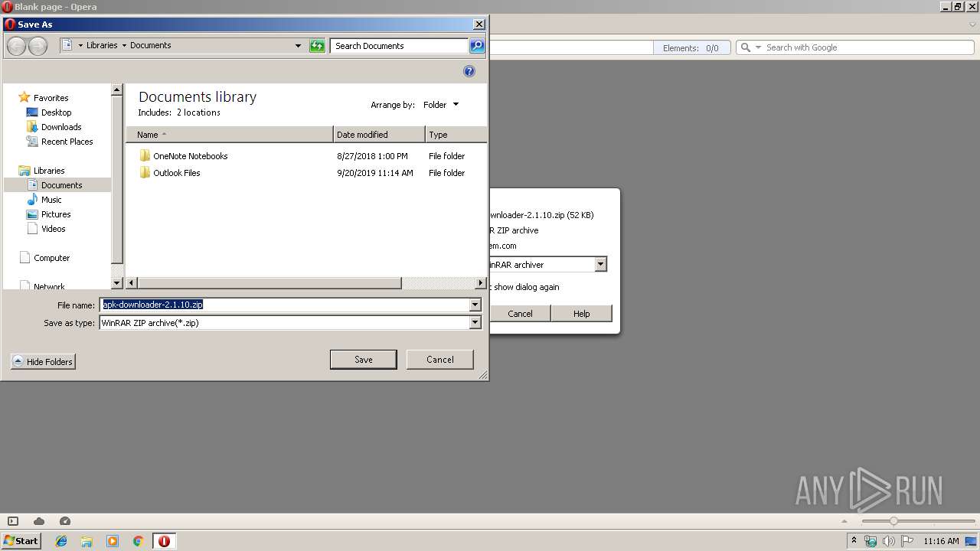
Task: Click the Opera taskbar button
Action: point(164,541)
